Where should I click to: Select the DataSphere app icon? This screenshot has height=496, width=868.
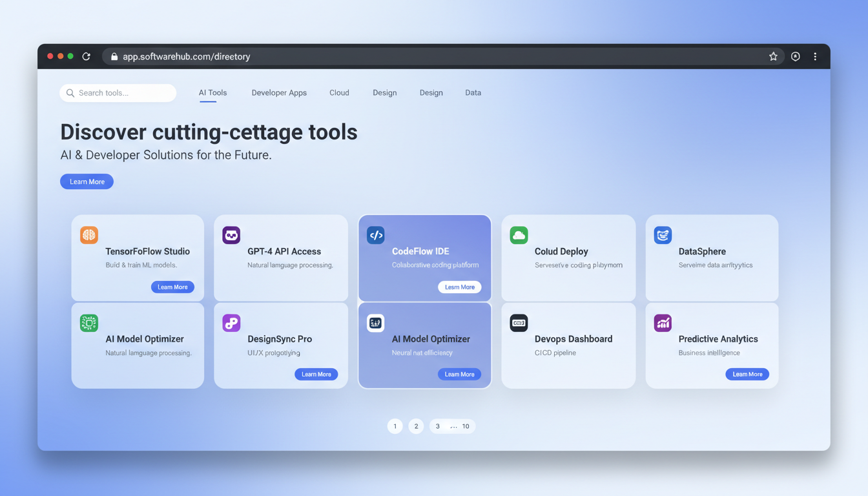663,235
